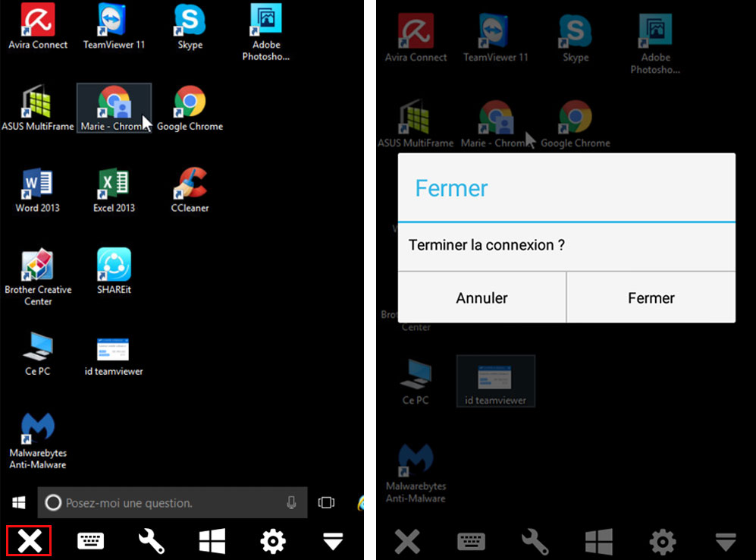Select Malwarebytes Anti-Malware icon on left desktop
Screen dimensions: 756x560
click(x=38, y=442)
